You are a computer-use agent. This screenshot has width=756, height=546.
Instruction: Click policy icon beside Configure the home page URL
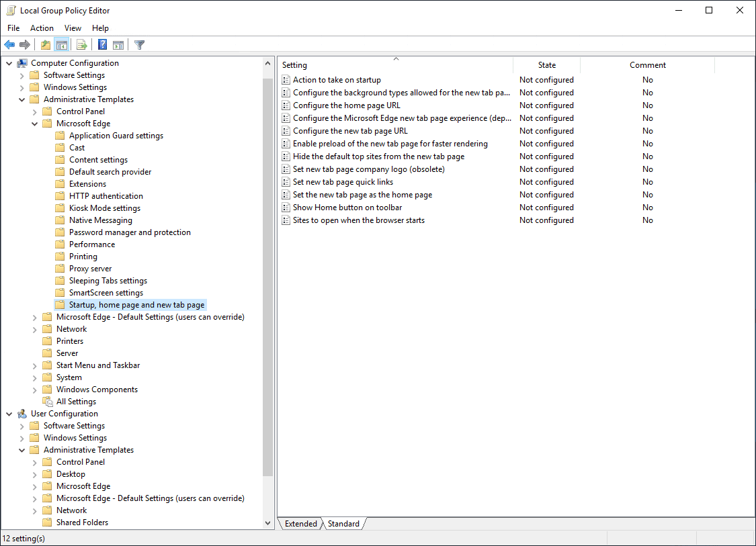286,105
